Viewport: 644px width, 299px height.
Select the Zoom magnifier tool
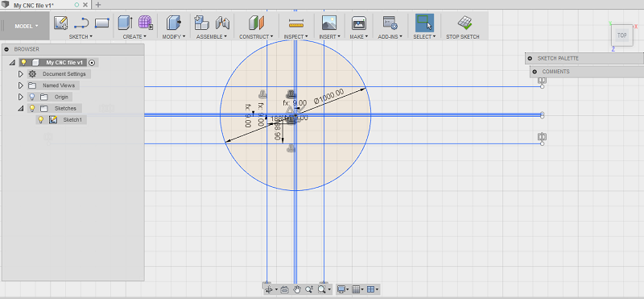click(x=309, y=289)
